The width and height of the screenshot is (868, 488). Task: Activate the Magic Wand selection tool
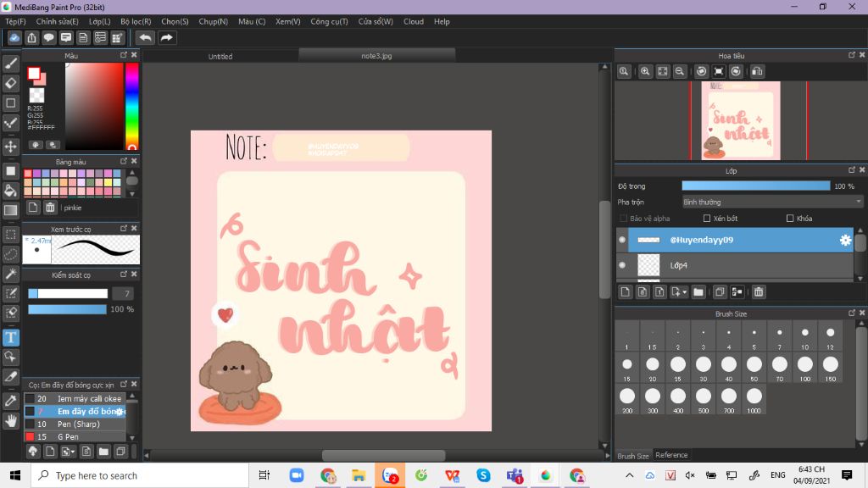point(11,274)
